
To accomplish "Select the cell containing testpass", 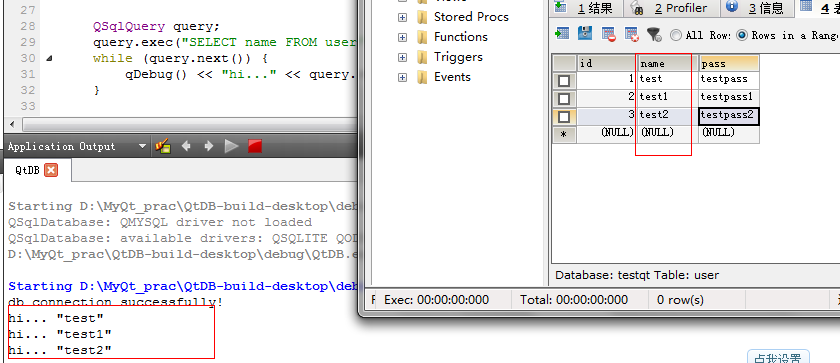I will [729, 80].
